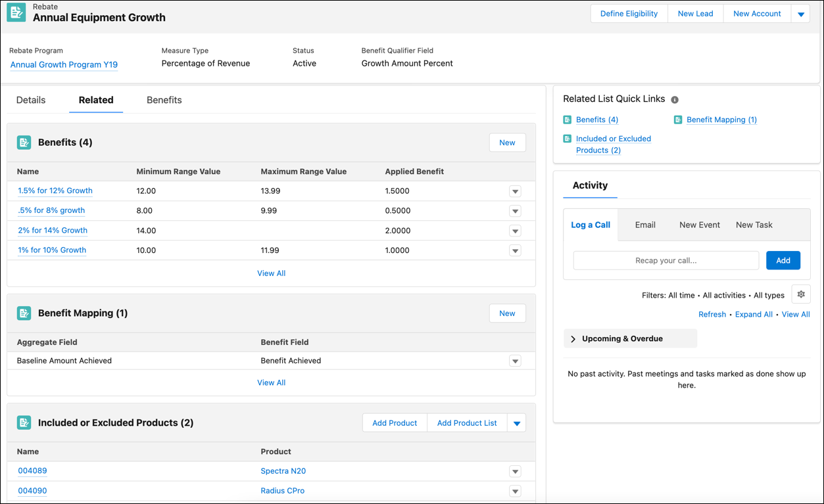Expand the Upcoming & Overdue section

(573, 338)
